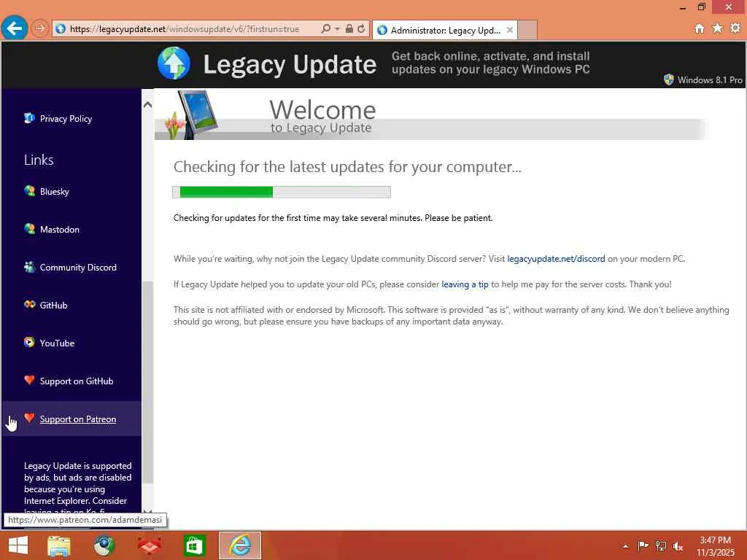Open the Community Discord link

click(x=78, y=268)
